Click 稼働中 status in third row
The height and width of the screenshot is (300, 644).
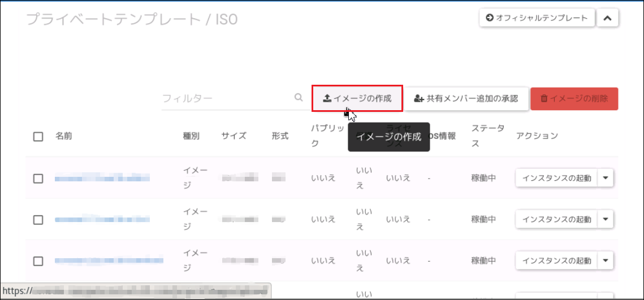pos(483,260)
